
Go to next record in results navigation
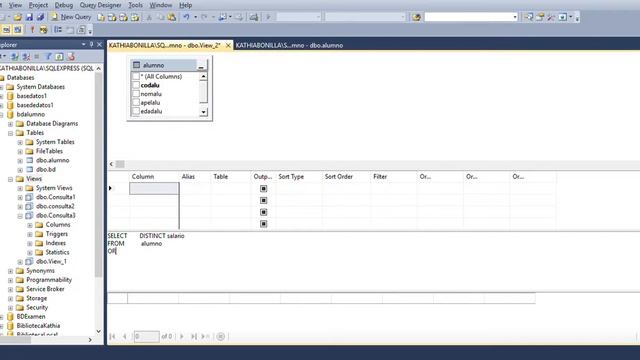pyautogui.click(x=182, y=336)
